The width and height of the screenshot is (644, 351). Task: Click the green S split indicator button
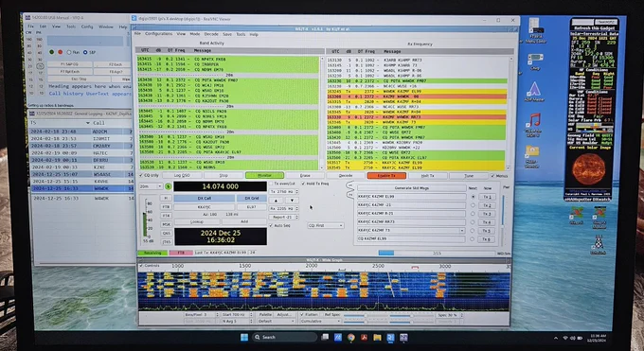point(168,186)
